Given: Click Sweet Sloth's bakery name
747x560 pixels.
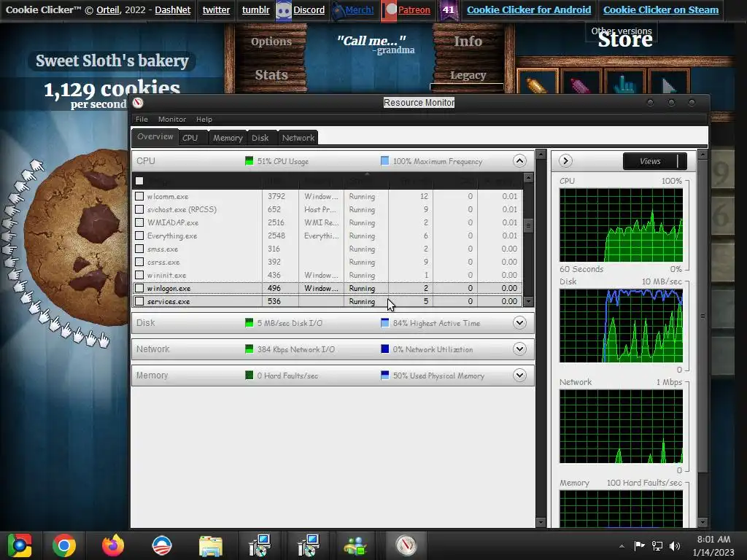Looking at the screenshot, I should (112, 61).
